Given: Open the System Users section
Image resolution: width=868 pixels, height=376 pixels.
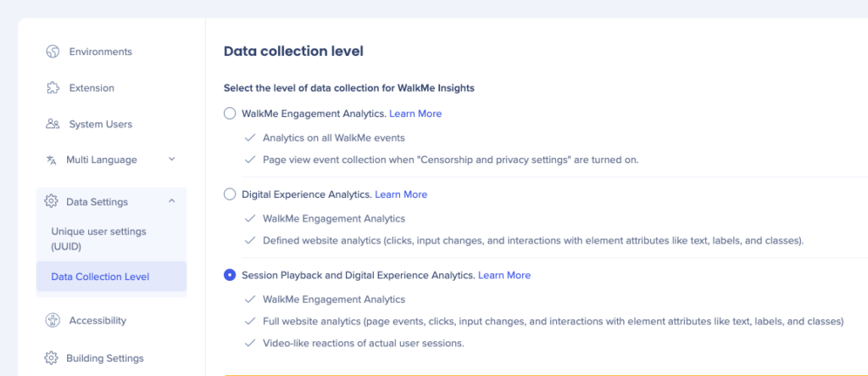Looking at the screenshot, I should [100, 124].
